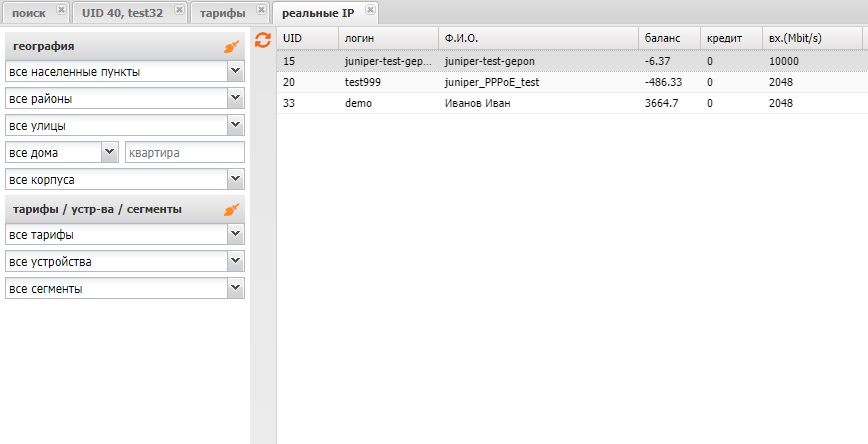Expand the "все населенные пункты" dropdown
Viewport: 868px width, 444px height.
pyautogui.click(x=235, y=72)
